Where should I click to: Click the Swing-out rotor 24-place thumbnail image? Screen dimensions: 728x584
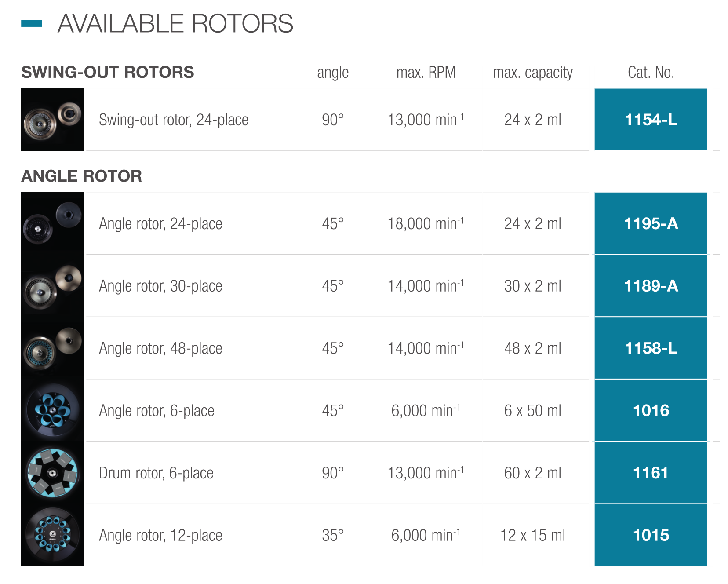click(x=52, y=120)
